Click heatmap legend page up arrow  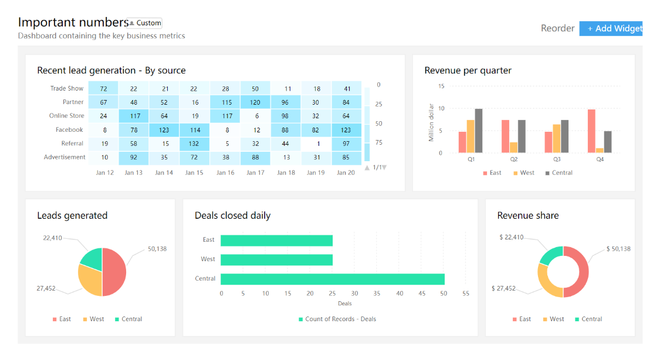[x=367, y=168]
